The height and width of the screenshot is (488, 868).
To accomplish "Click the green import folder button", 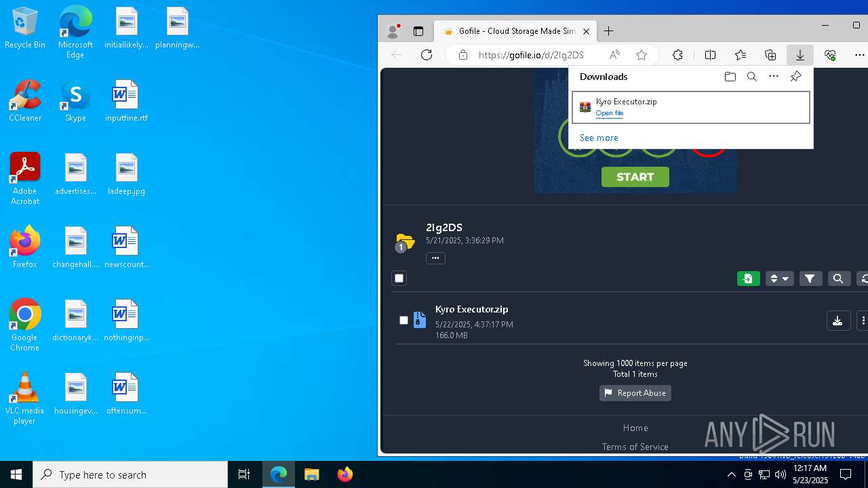I will pyautogui.click(x=749, y=279).
